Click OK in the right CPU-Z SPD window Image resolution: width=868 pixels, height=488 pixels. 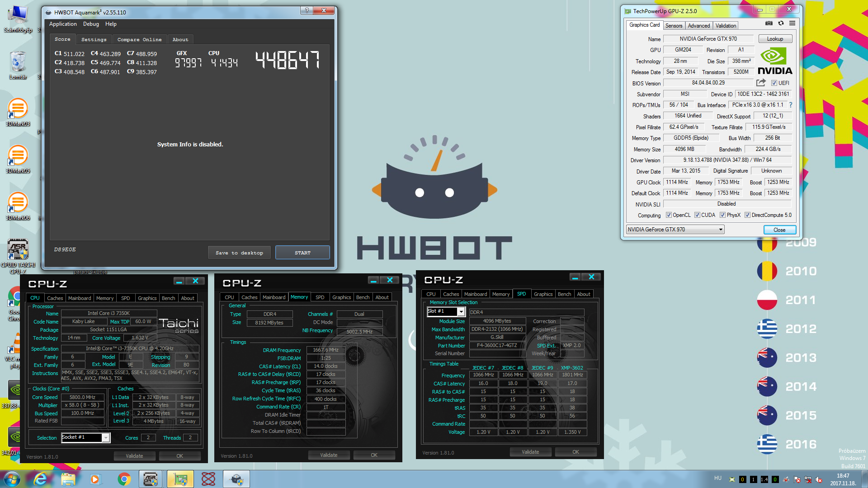(576, 452)
